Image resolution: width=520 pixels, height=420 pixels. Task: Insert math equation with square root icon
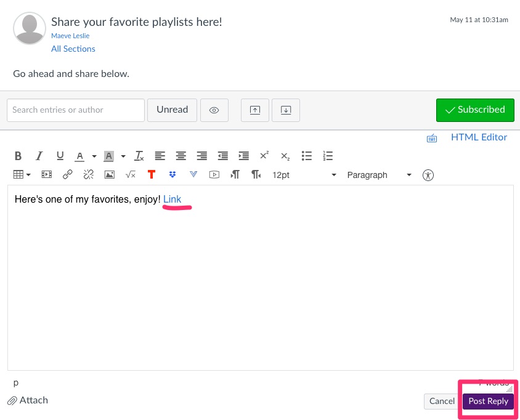pyautogui.click(x=131, y=175)
